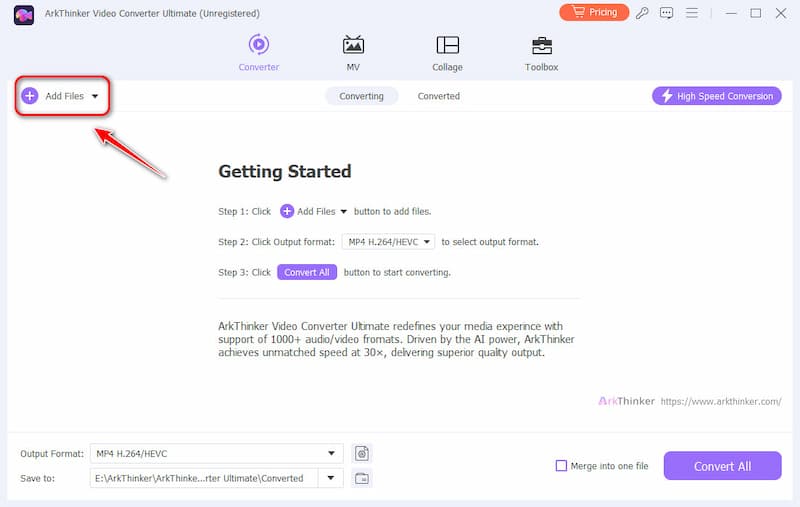Open the https://www.arkthinker.com/ link

tap(720, 401)
